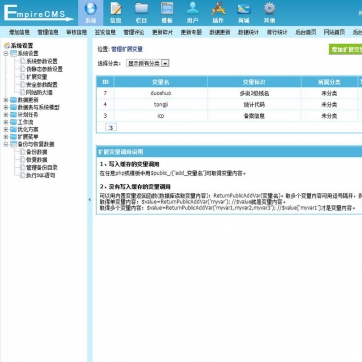
Task: Click the page icon beside 恢复数据
Action: pos(22,160)
